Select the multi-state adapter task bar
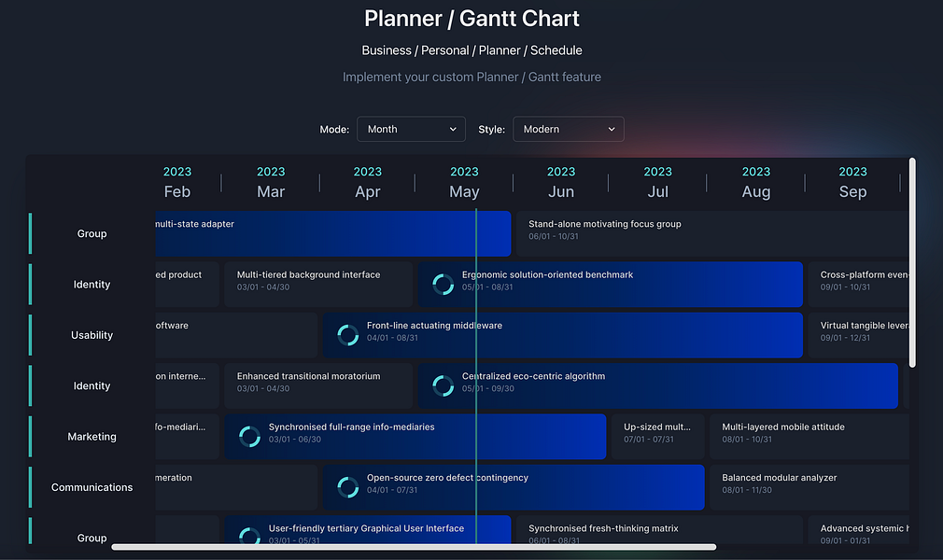The image size is (943, 560). [333, 233]
